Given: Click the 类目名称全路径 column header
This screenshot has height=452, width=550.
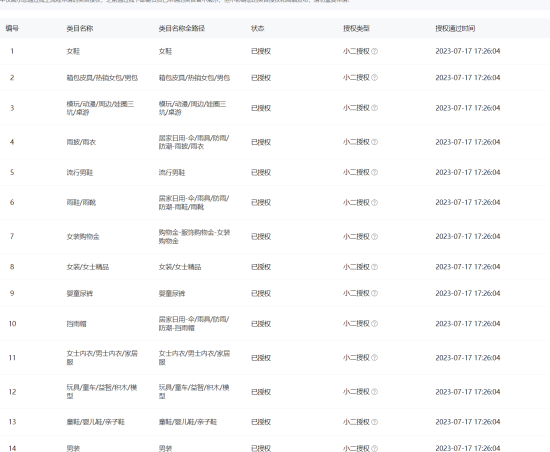Looking at the screenshot, I should (x=182, y=28).
